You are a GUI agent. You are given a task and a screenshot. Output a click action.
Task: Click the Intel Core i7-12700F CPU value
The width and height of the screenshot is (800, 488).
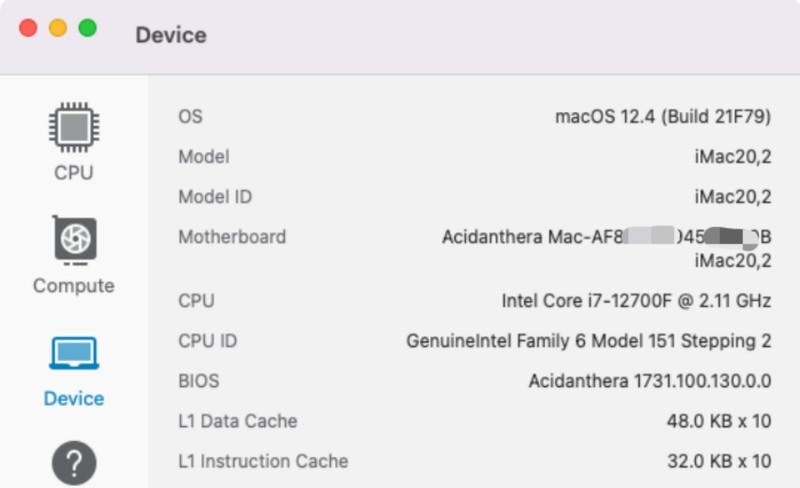point(636,301)
